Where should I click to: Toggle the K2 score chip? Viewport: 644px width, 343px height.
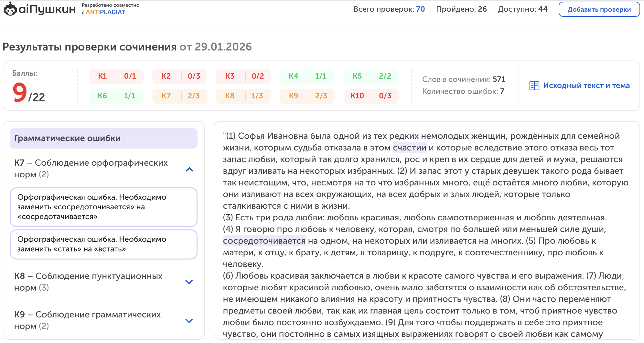click(x=179, y=76)
